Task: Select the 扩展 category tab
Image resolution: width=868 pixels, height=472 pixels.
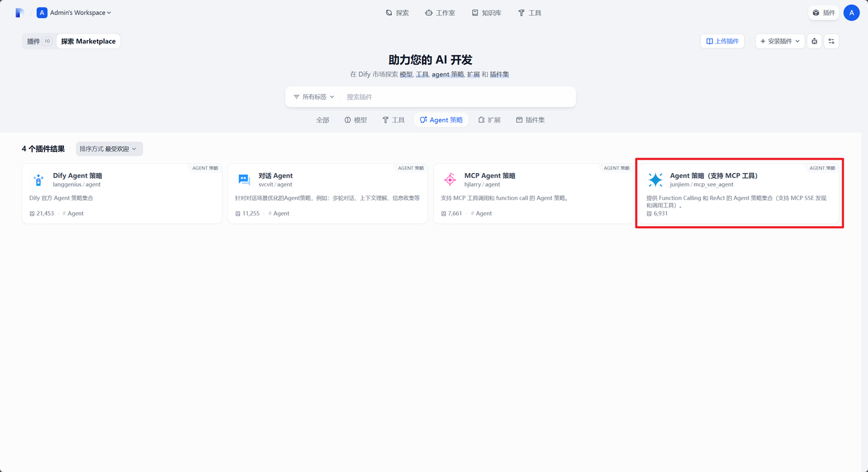Action: tap(489, 120)
